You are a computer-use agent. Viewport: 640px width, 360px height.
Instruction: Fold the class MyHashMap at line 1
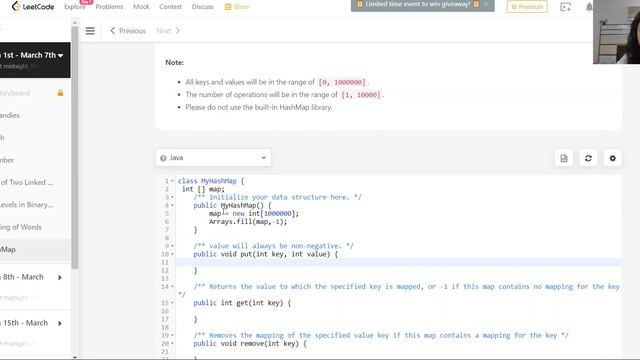click(x=172, y=181)
